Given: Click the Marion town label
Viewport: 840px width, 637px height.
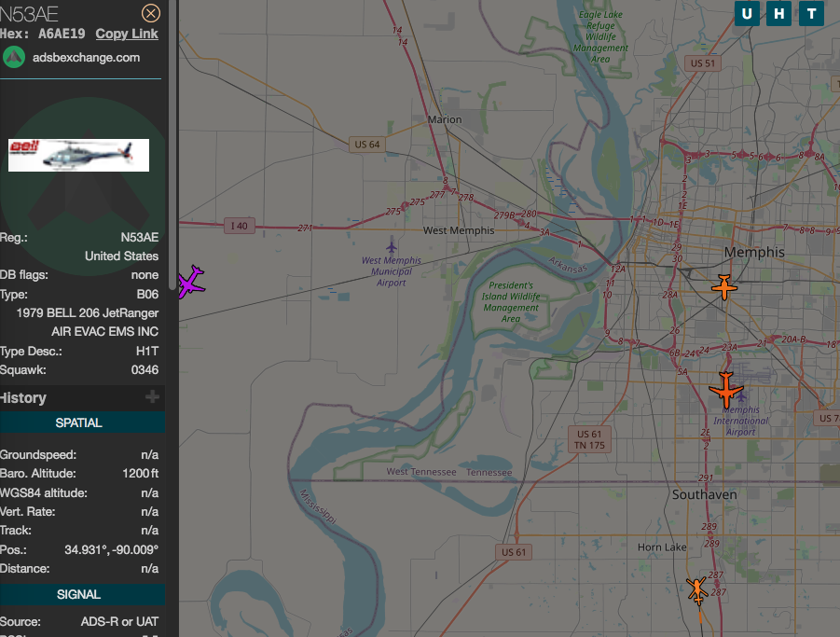Looking at the screenshot, I should pyautogui.click(x=445, y=119).
